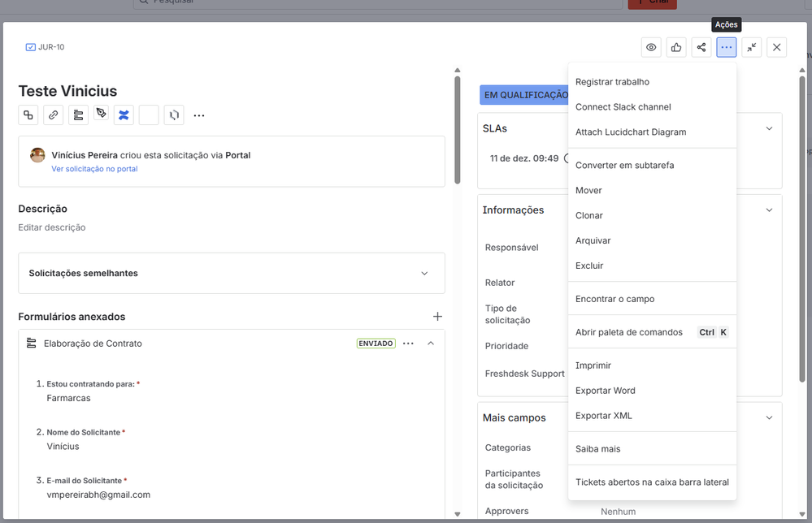The width and height of the screenshot is (812, 523).
Task: Click the Farmarcas answer text
Action: 68,398
